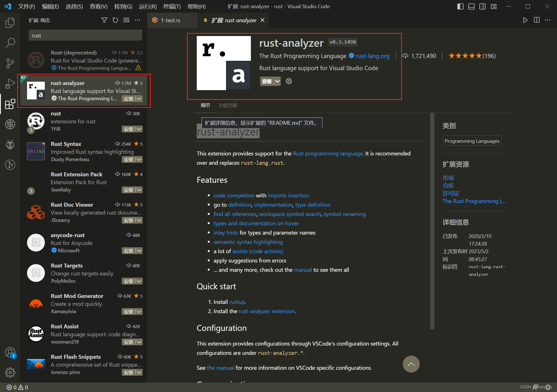The width and height of the screenshot is (557, 392).
Task: Split the editor to the right
Action: pyautogui.click(x=537, y=20)
